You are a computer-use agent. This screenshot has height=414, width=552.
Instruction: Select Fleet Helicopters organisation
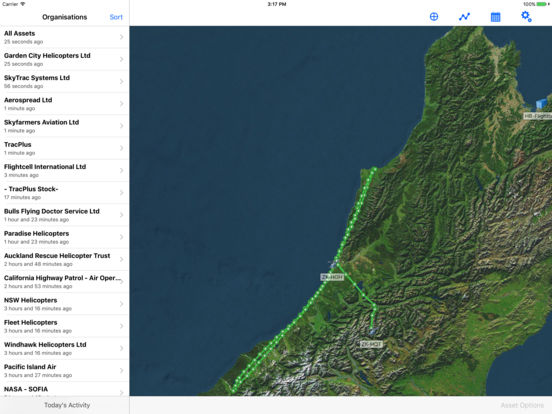[64, 326]
